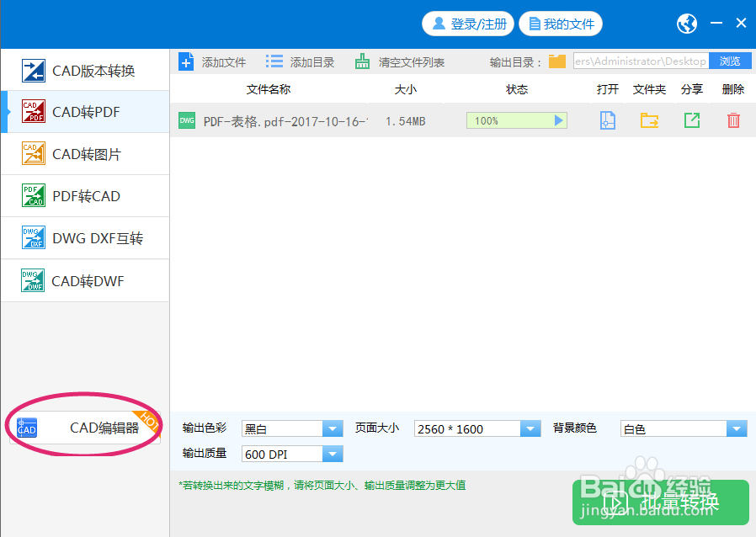756x537 pixels.
Task: Share the converted PDF-表格 file
Action: (691, 120)
